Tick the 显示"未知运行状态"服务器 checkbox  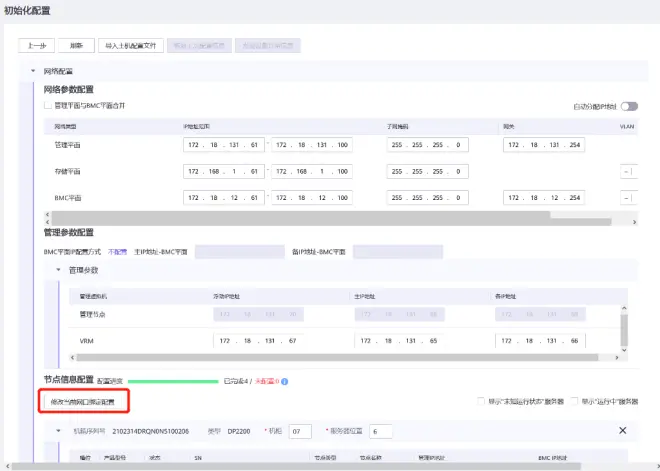click(481, 401)
